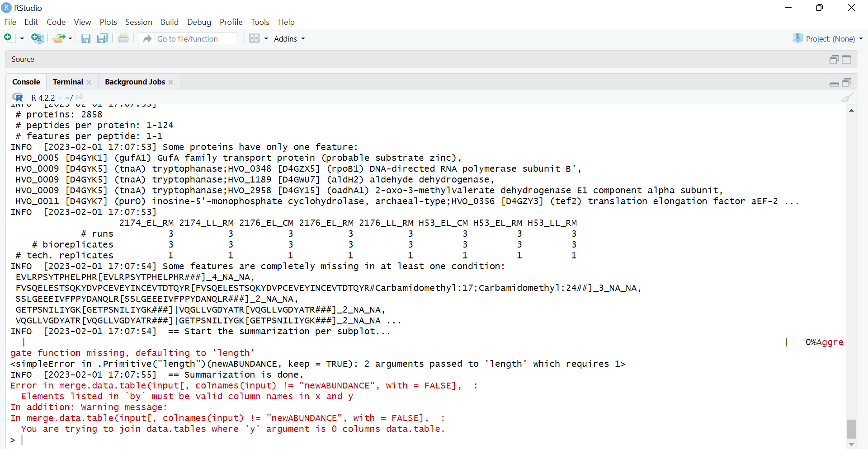Switch to the Background Jobs tab
Viewport: 868px width, 449px height.
point(135,82)
